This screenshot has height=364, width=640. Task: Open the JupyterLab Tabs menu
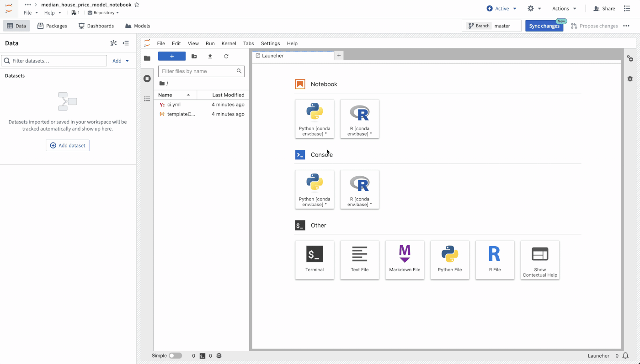tap(249, 43)
